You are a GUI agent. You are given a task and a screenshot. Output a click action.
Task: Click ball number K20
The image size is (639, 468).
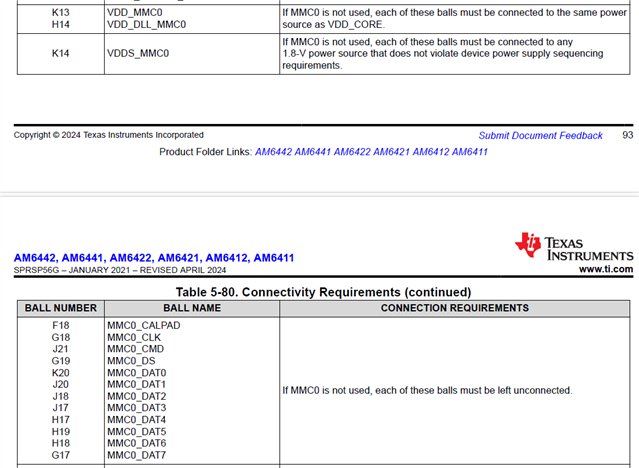pos(61,373)
